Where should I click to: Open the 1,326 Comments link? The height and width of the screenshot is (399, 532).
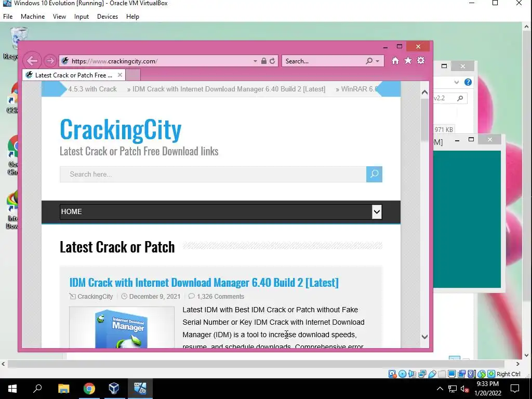[220, 297]
